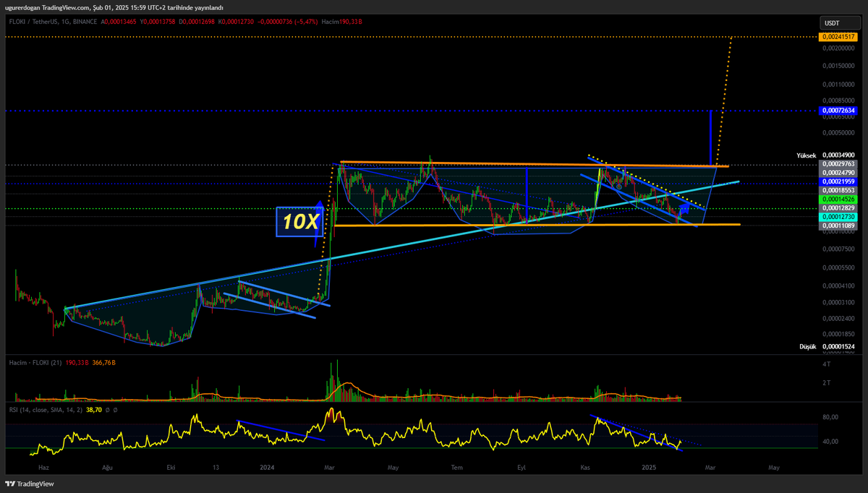Click the high price value 0,00034900
Screen dimensions: 868x493
click(x=838, y=155)
